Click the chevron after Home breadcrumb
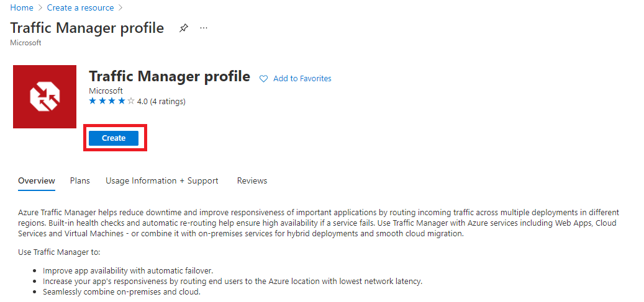The image size is (644, 302). tap(40, 8)
